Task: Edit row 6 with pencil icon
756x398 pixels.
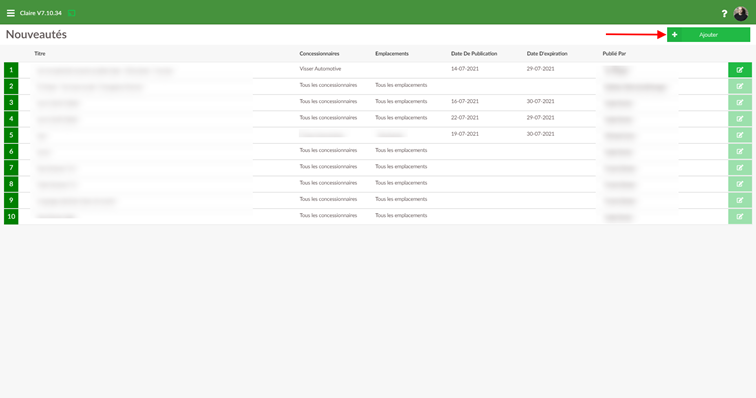Action: click(x=740, y=151)
